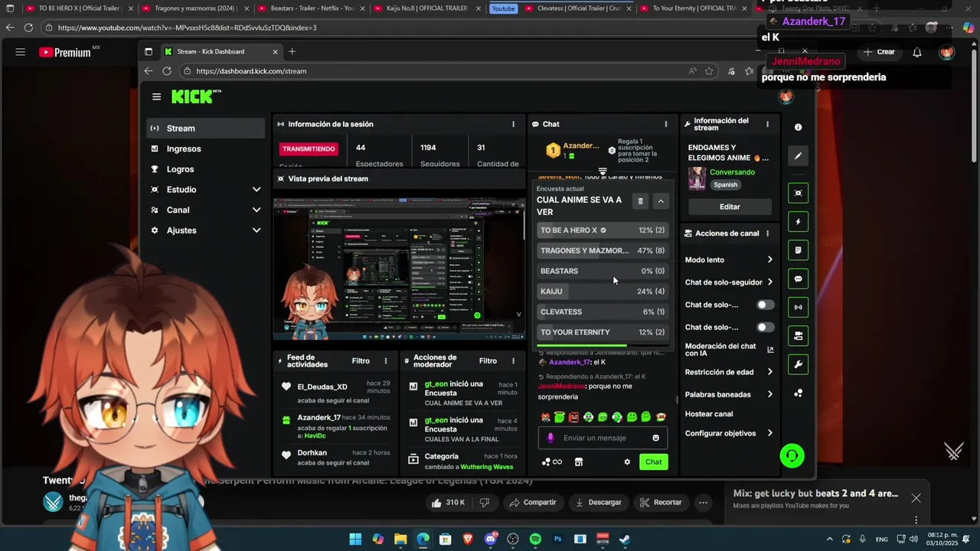Click YouTube Recortar button
This screenshot has height=551, width=980.
[661, 503]
